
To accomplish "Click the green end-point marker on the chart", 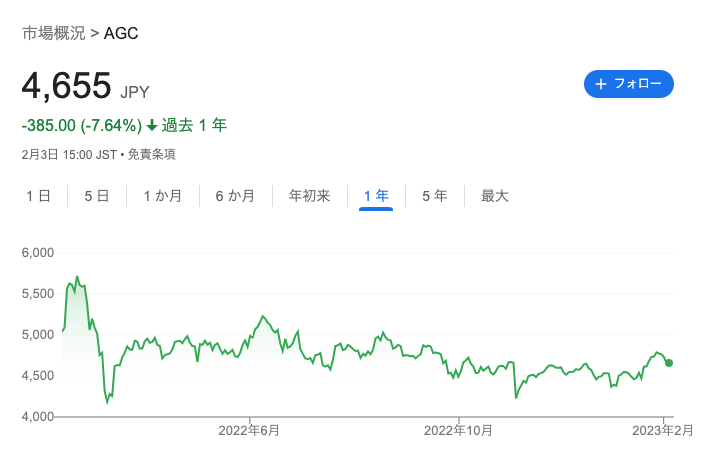I will [x=668, y=363].
